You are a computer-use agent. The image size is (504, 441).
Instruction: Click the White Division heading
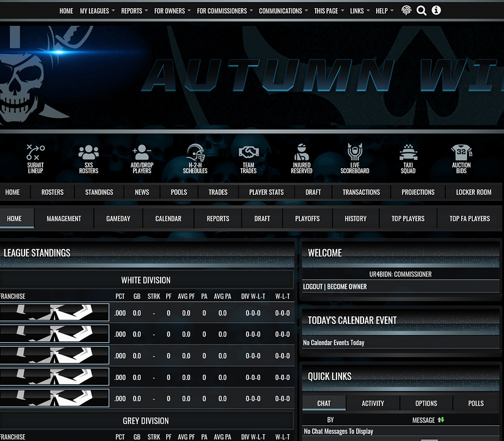[x=146, y=280]
